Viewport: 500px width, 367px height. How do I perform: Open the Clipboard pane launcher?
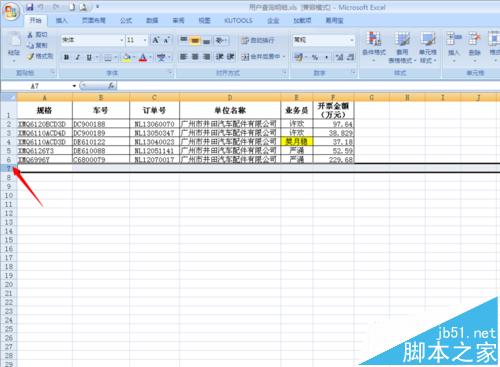52,72
